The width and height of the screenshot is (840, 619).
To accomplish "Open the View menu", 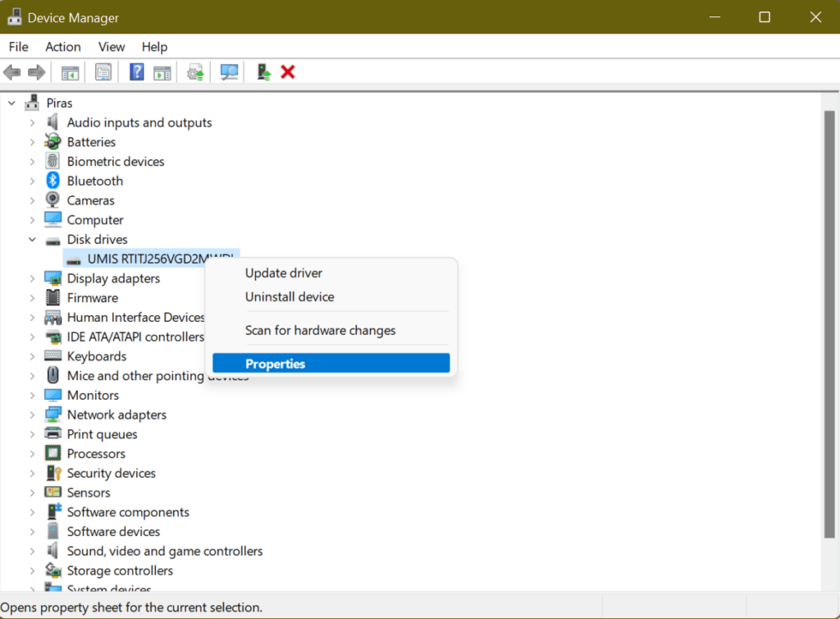I will [112, 47].
